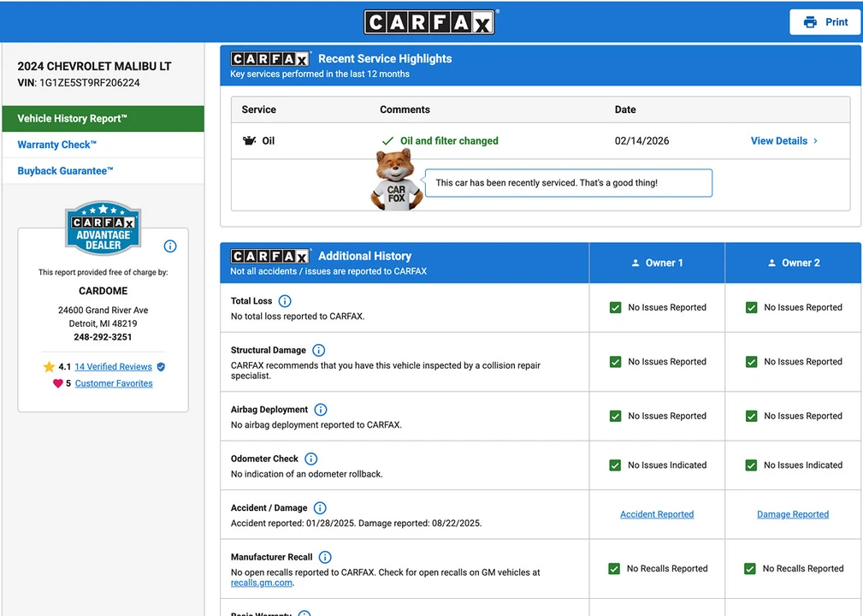Click the Date column header

(625, 110)
